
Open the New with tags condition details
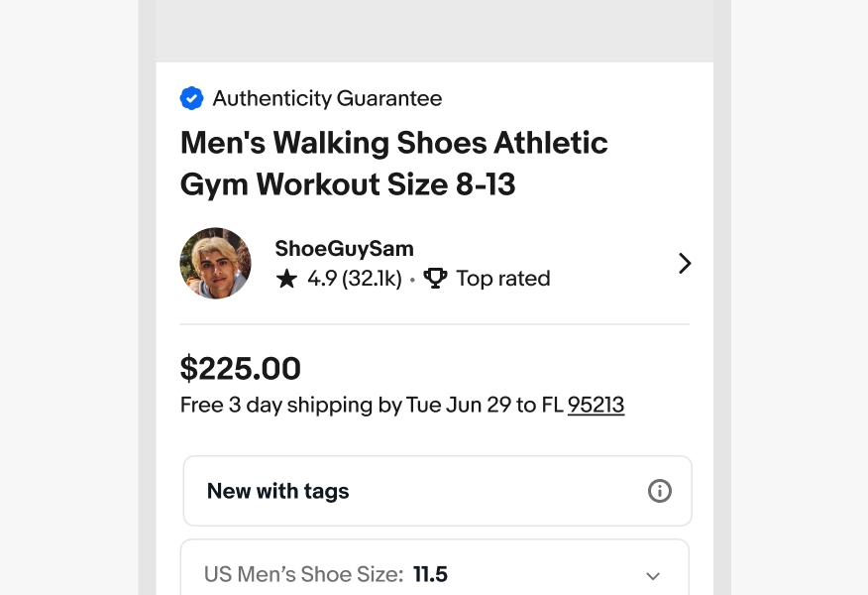pos(277,491)
